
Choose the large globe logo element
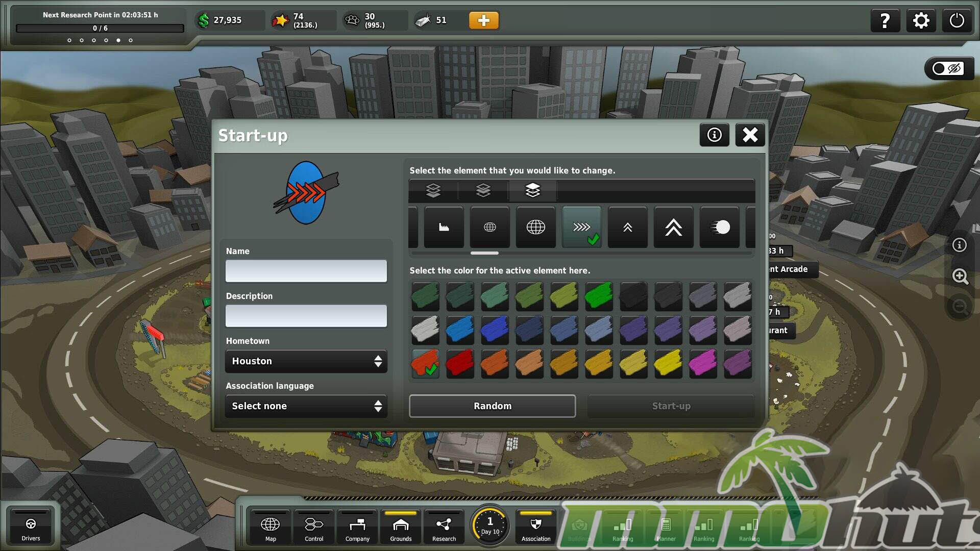pos(536,228)
